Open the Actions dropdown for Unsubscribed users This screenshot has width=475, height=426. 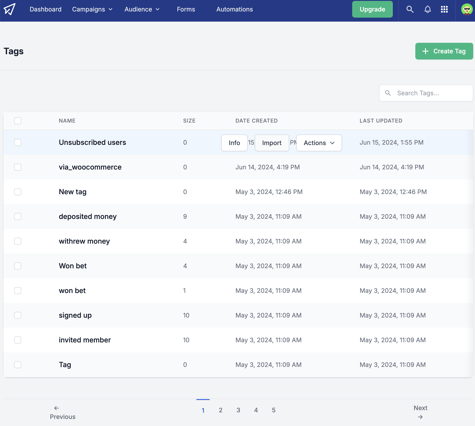[319, 143]
